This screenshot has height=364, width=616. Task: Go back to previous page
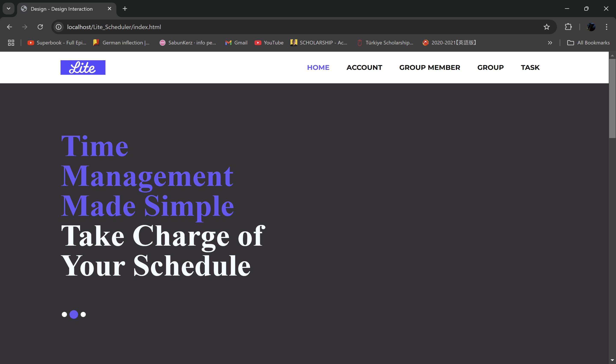coord(9,27)
